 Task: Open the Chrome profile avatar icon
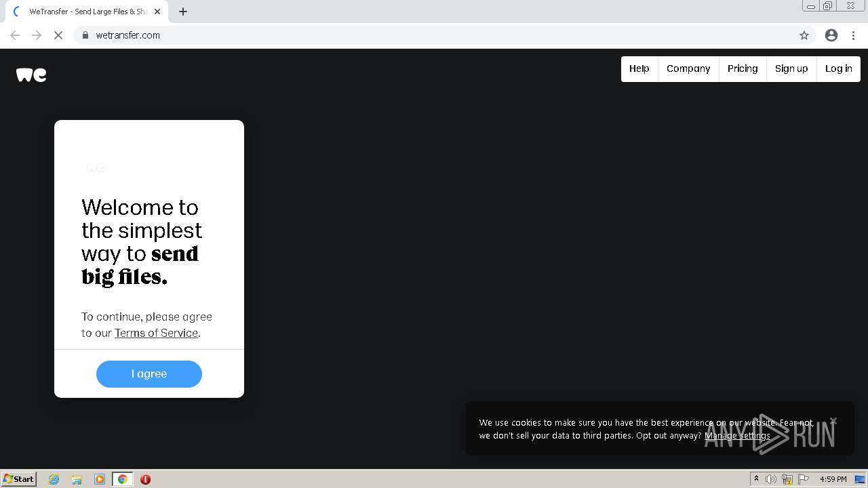pos(831,35)
